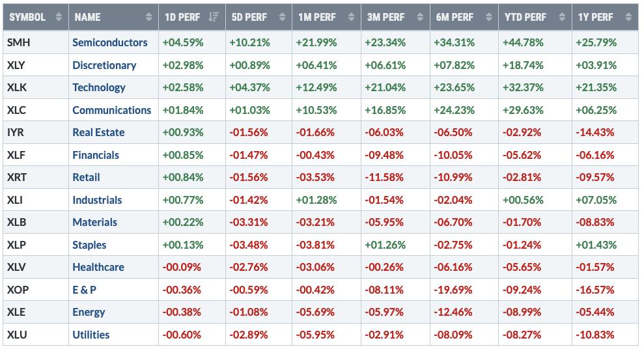
Task: Click the active sort icon on 1D PERF
Action: (212, 18)
